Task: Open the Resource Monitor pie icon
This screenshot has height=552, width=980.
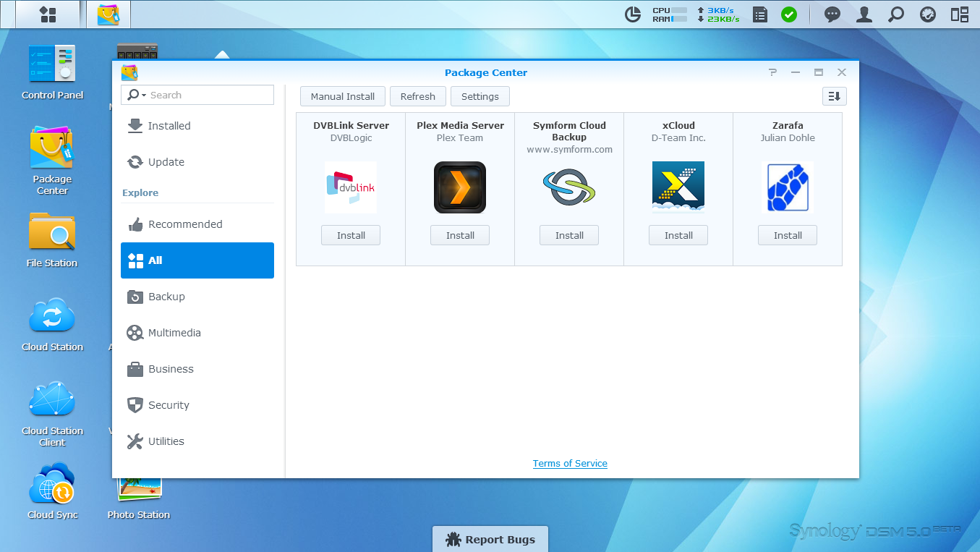Action: pyautogui.click(x=633, y=14)
